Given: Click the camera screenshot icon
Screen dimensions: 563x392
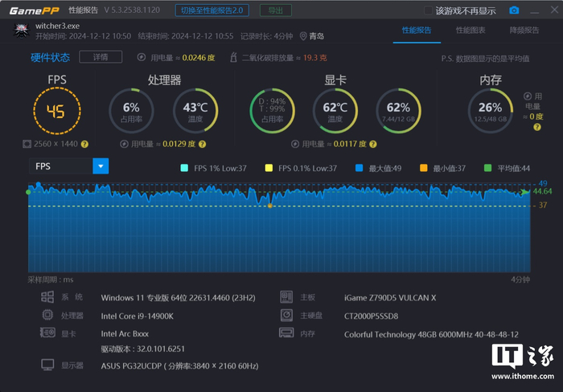Looking at the screenshot, I should tap(514, 10).
